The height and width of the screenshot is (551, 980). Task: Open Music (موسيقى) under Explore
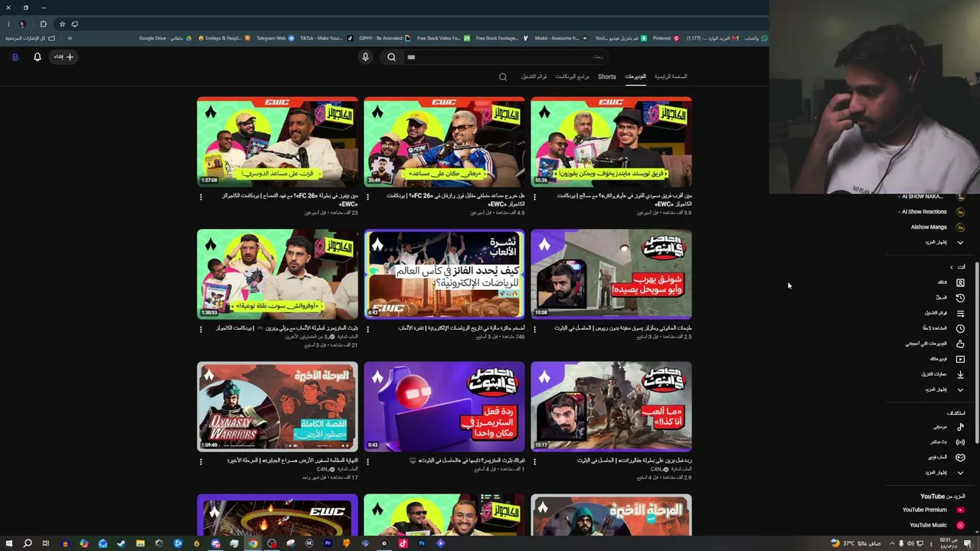[948, 426]
